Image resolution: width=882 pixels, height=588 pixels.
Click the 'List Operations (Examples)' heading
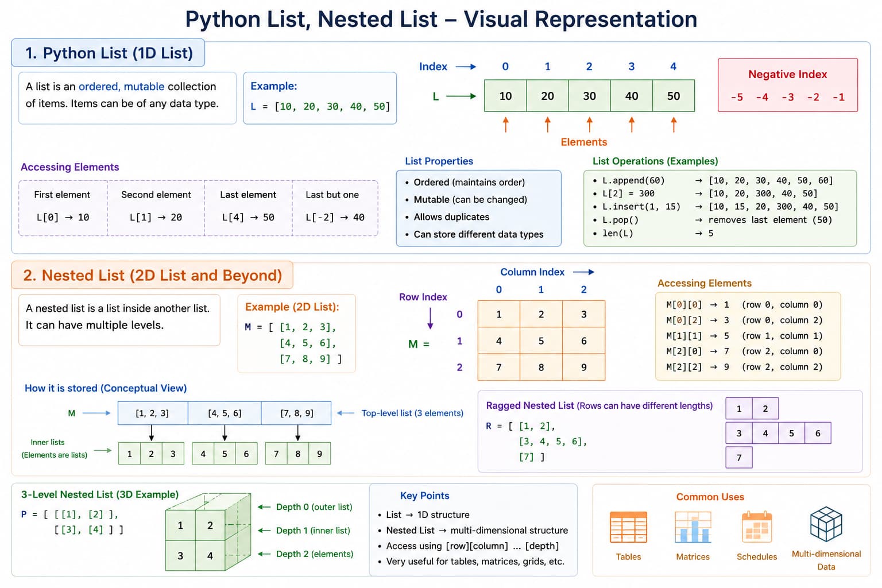(x=655, y=161)
